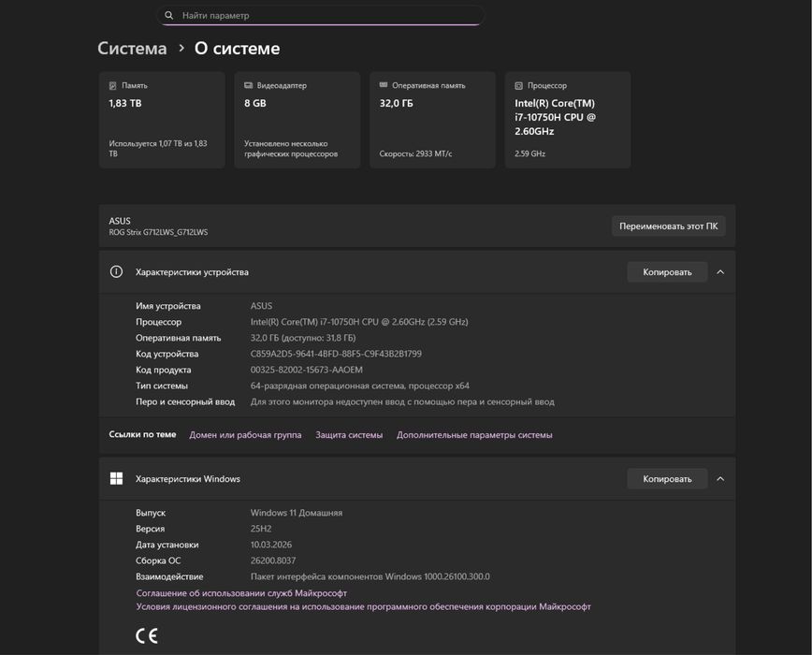
Task: Click the Windows logo icon
Action: tap(117, 478)
